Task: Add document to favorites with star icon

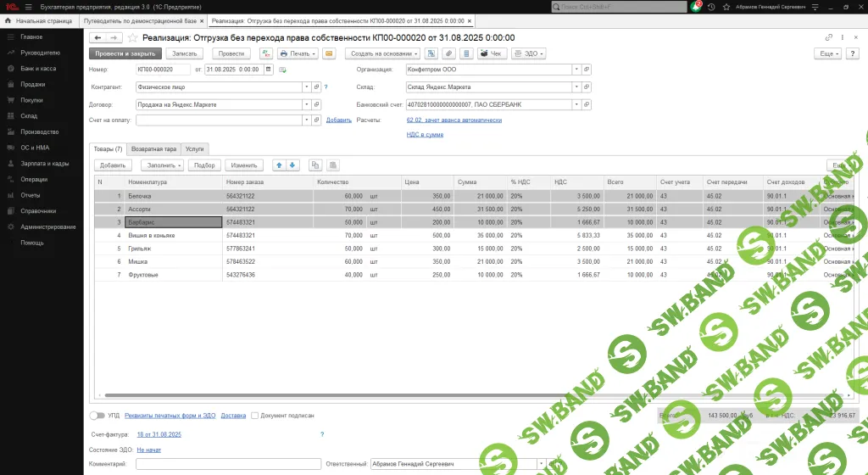Action: 132,38
